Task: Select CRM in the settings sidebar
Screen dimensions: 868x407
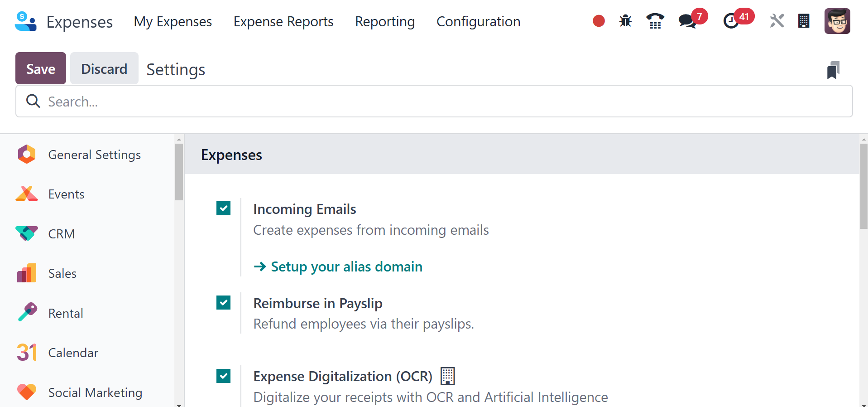Action: pos(61,234)
